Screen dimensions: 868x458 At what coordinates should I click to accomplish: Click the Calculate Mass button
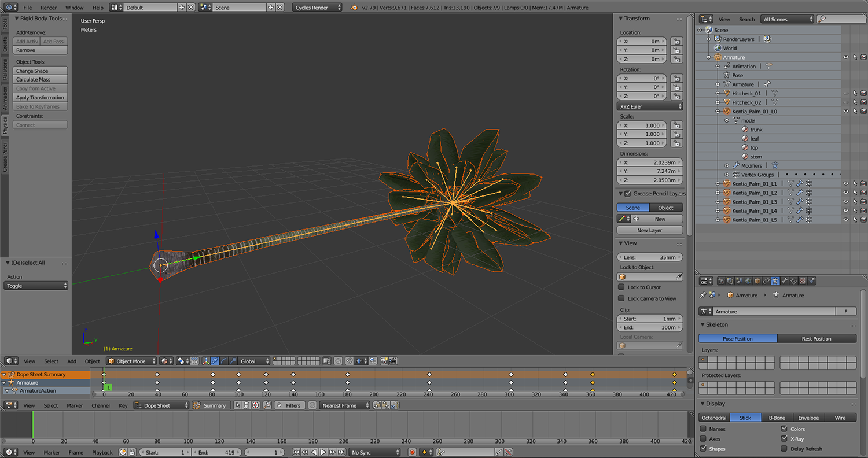40,80
